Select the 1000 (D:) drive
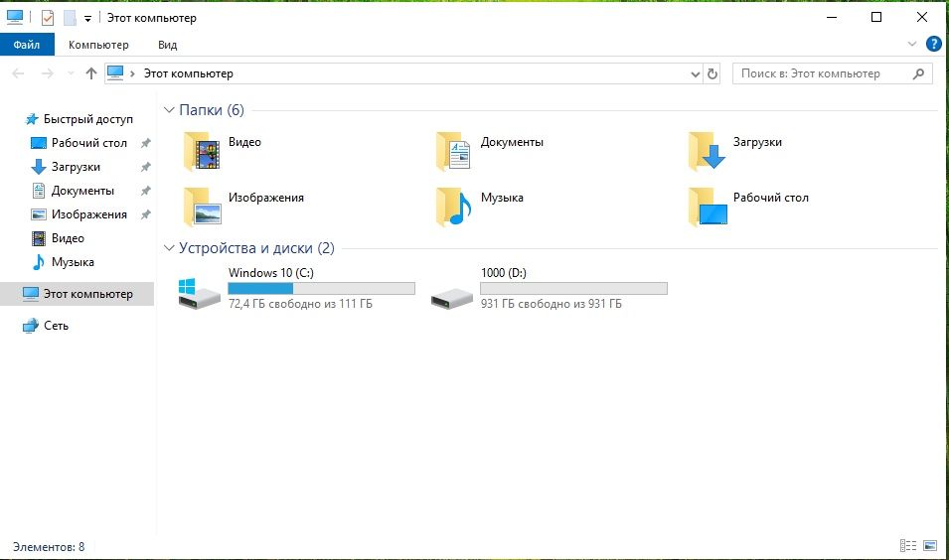Image resolution: width=949 pixels, height=560 pixels. click(549, 289)
